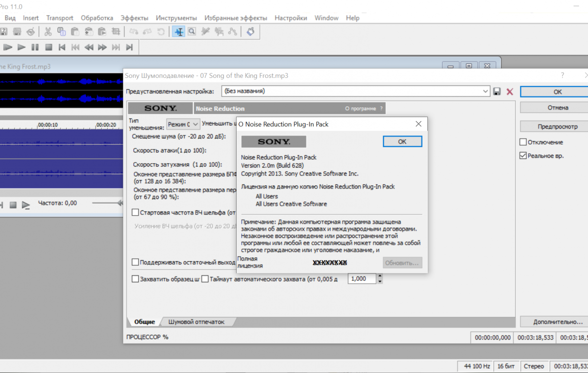588x373 pixels.
Task: Select the highlighted Edit tool icon
Action: click(x=179, y=32)
